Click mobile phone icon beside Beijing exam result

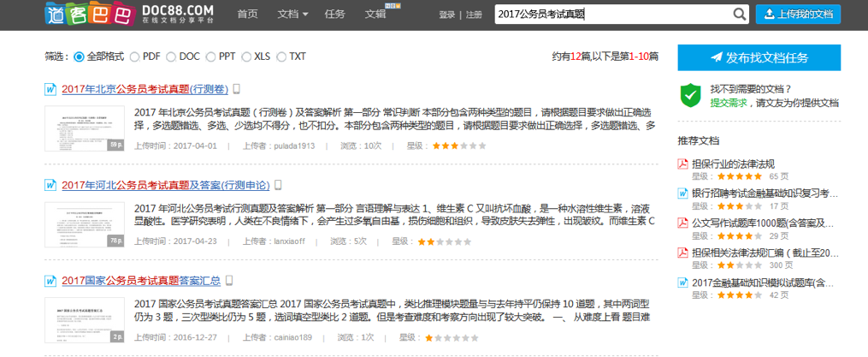[x=237, y=89]
